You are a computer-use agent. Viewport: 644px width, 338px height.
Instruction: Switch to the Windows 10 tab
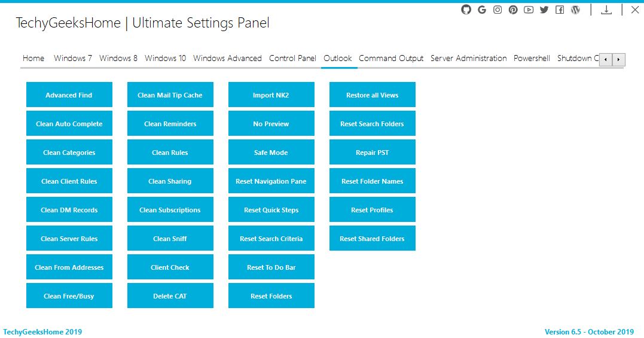coord(165,58)
